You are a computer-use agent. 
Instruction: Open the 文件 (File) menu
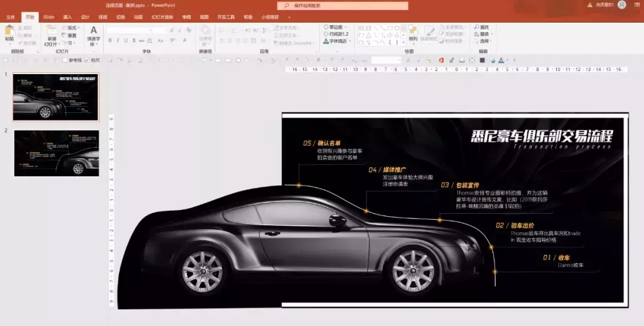[10, 17]
